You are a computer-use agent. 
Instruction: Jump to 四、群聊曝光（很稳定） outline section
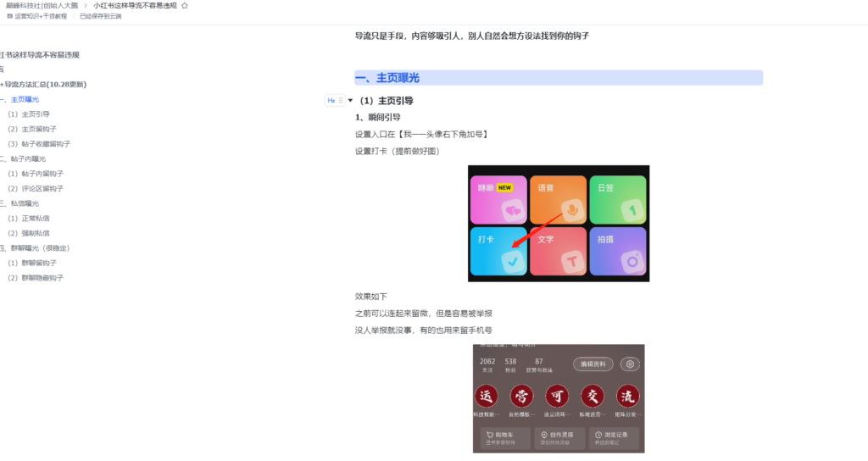(x=35, y=248)
